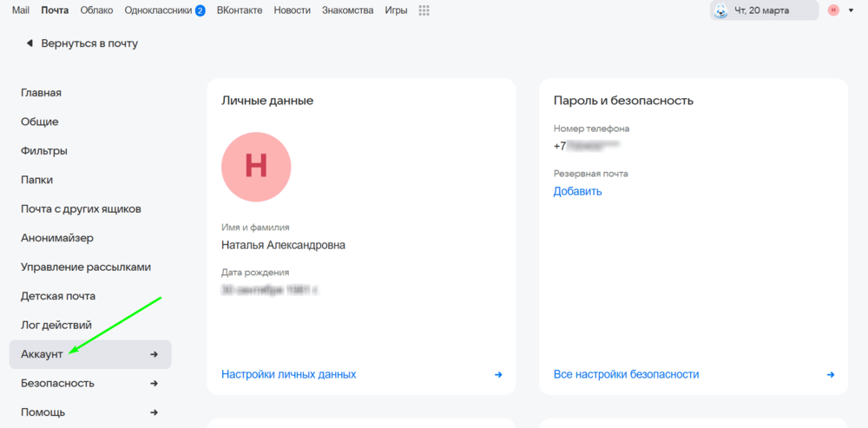The height and width of the screenshot is (428, 868).
Task: Open Игры in the top navigation
Action: coord(397,10)
